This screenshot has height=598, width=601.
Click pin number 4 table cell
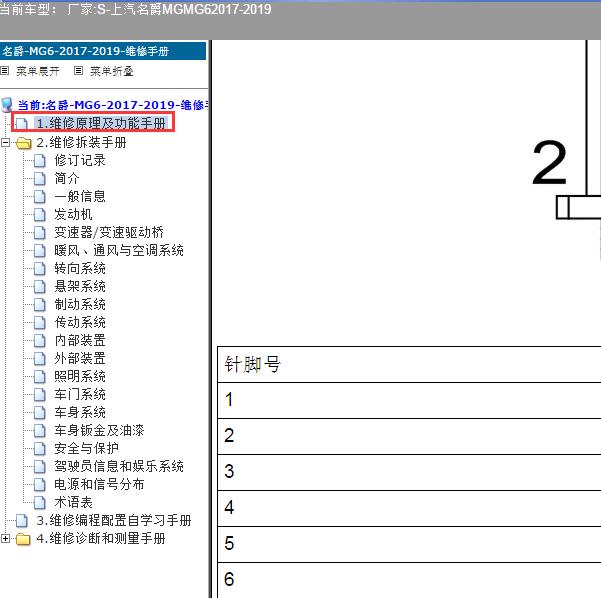(x=409, y=508)
